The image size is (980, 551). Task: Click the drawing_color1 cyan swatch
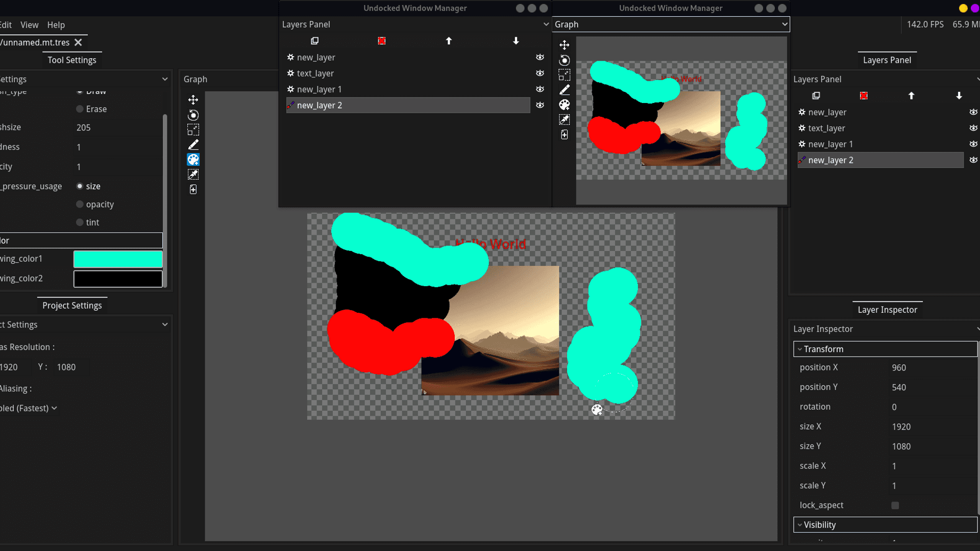pos(118,258)
